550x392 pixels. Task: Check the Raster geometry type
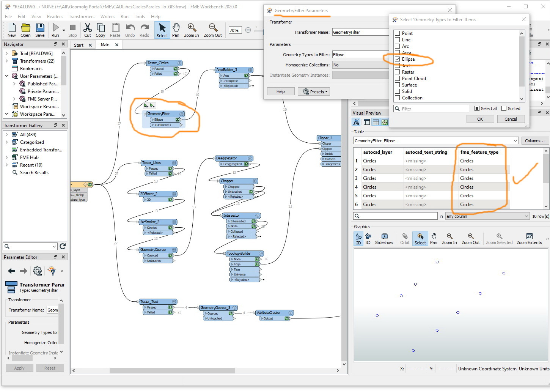(x=398, y=72)
